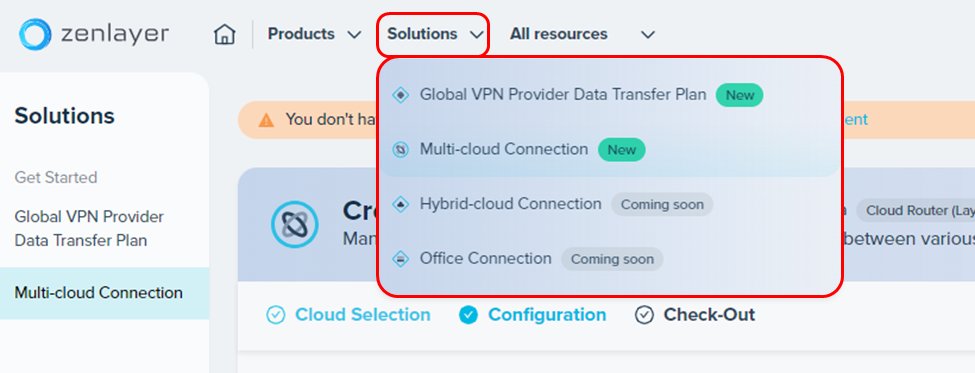Expand the Products chevron arrow
Image resolution: width=975 pixels, height=373 pixels.
(354, 35)
